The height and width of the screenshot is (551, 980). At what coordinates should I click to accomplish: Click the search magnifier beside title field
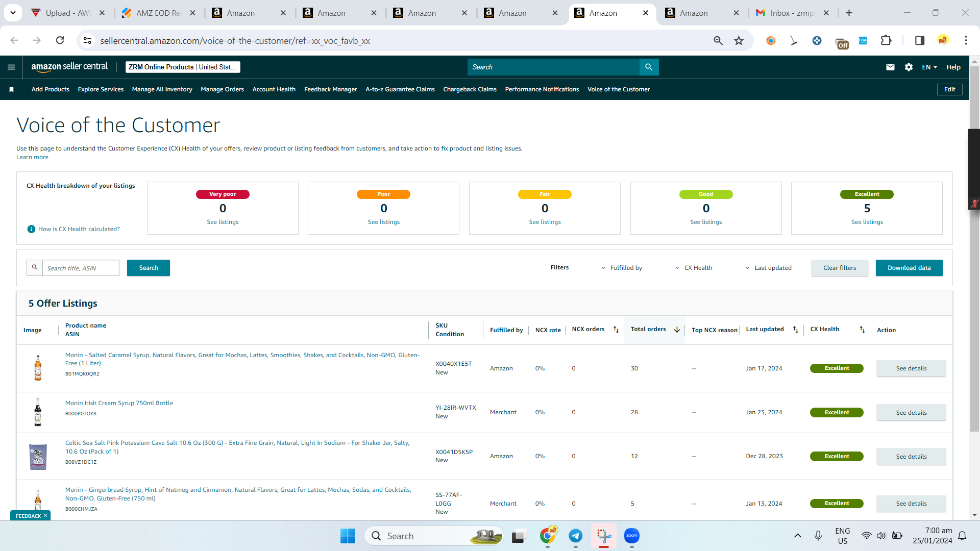point(35,268)
